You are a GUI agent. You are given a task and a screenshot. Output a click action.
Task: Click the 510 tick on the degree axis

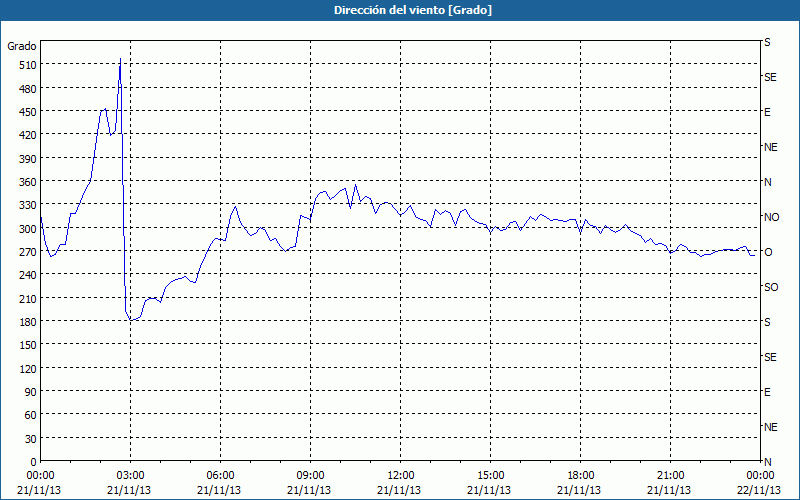click(28, 65)
